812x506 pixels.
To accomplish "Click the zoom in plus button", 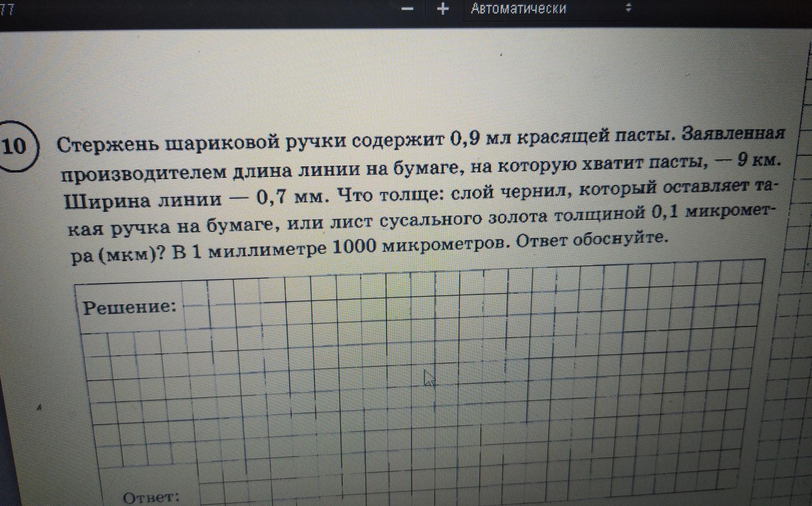I will pyautogui.click(x=443, y=9).
